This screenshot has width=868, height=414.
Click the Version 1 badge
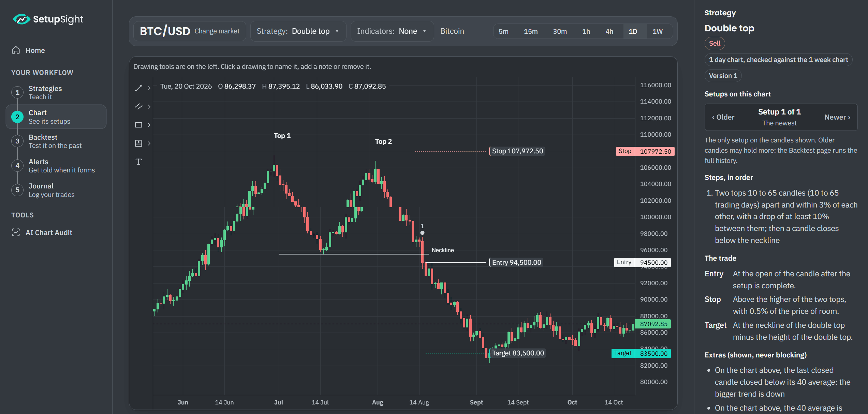(x=723, y=76)
